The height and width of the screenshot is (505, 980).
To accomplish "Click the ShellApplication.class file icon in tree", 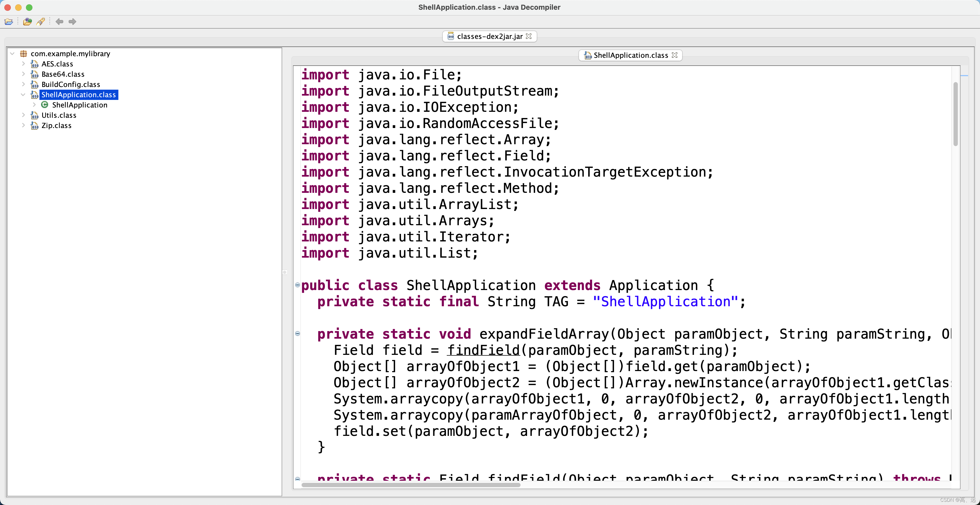I will pyautogui.click(x=35, y=95).
